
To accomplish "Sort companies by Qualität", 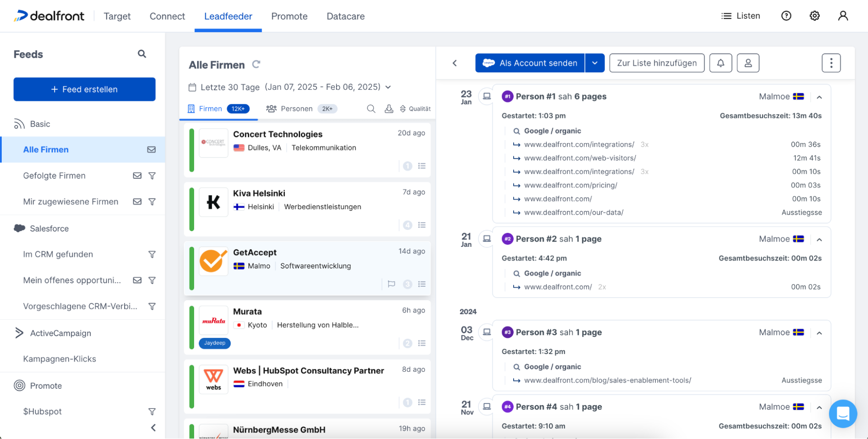I will point(415,109).
